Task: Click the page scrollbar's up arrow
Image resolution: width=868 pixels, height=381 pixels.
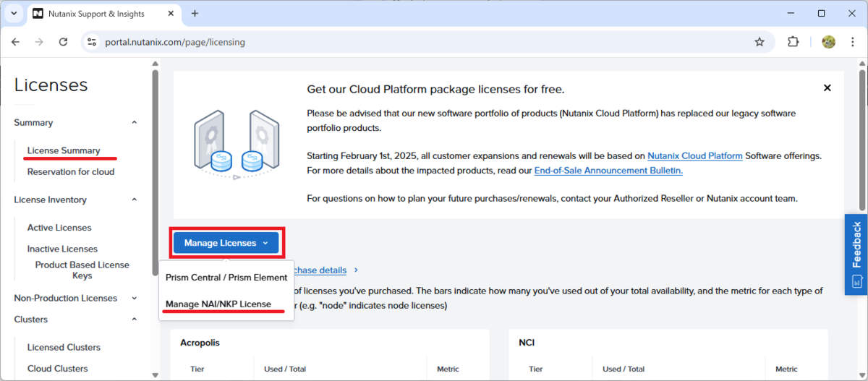Action: pyautogui.click(x=861, y=64)
